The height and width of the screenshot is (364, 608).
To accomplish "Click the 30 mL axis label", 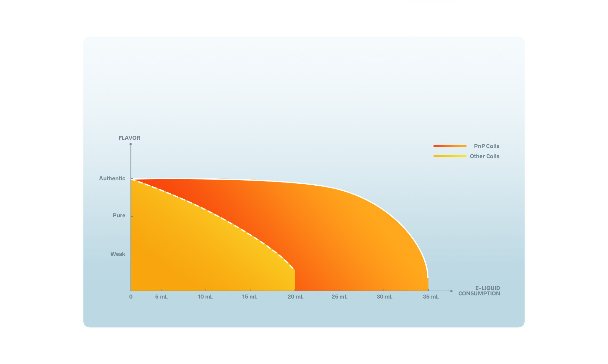I will pyautogui.click(x=384, y=297).
